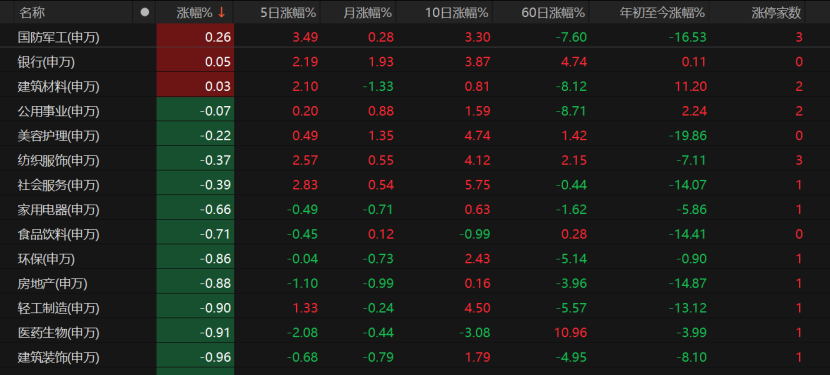Image resolution: width=830 pixels, height=375 pixels.
Task: Select the 家用电器(申万) row
Action: click(415, 209)
